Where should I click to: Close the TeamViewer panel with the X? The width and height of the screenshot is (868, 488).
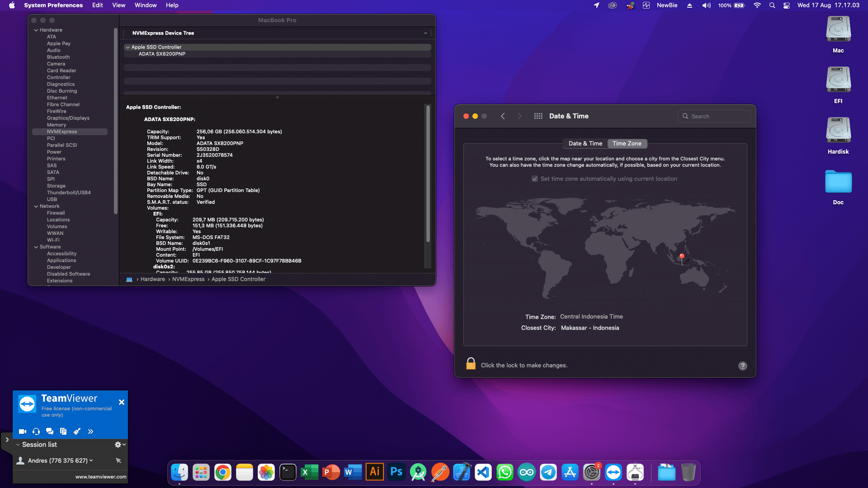click(x=122, y=402)
